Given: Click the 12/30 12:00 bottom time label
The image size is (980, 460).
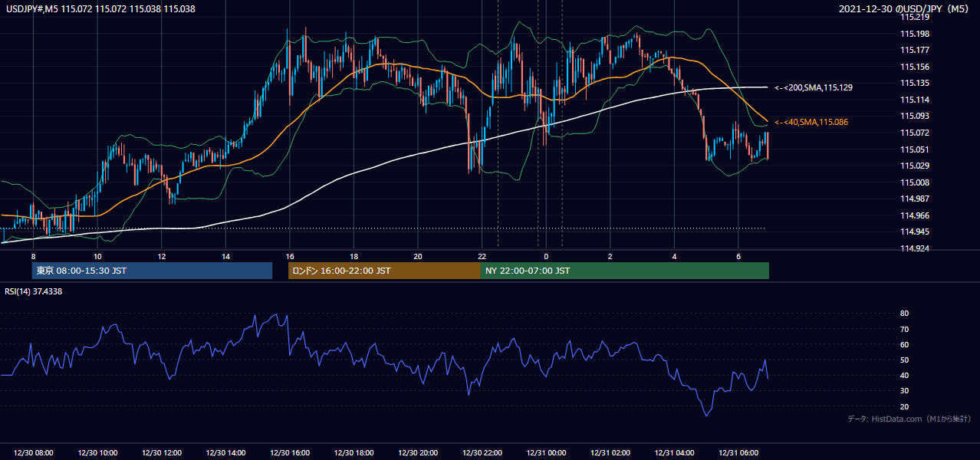Looking at the screenshot, I should click(x=162, y=453).
